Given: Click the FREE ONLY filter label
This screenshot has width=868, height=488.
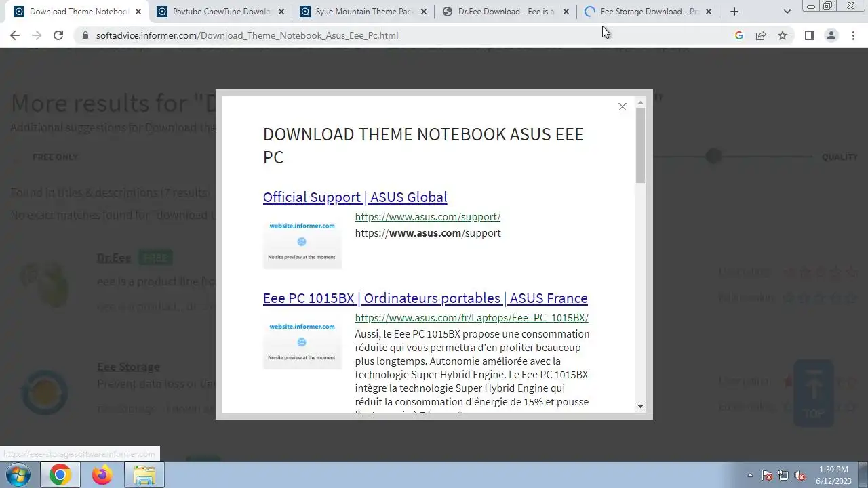Looking at the screenshot, I should coord(55,157).
